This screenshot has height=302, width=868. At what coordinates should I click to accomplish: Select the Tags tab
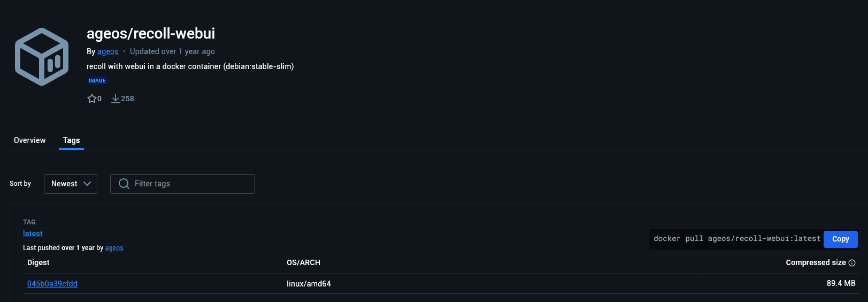[x=71, y=140]
